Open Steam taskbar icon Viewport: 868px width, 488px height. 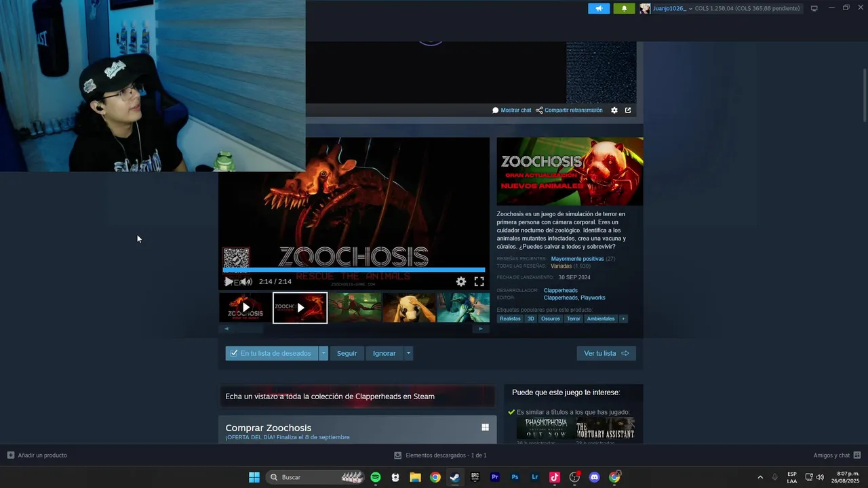455,477
